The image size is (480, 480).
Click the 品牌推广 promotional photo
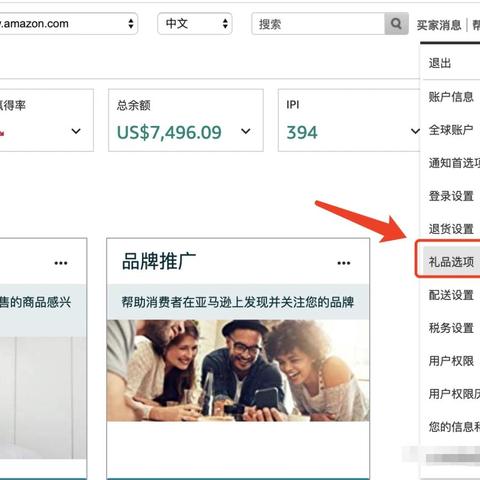(238, 370)
